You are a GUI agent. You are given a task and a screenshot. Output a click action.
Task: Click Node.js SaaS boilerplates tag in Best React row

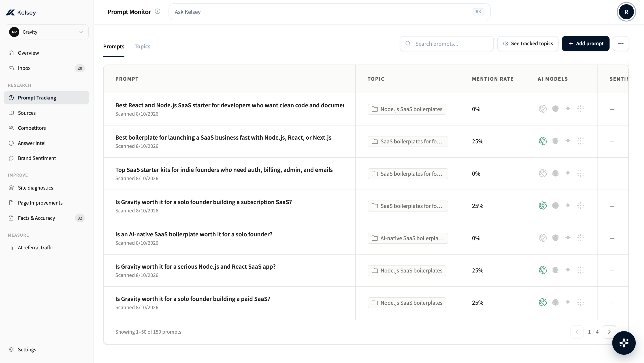[x=407, y=109]
